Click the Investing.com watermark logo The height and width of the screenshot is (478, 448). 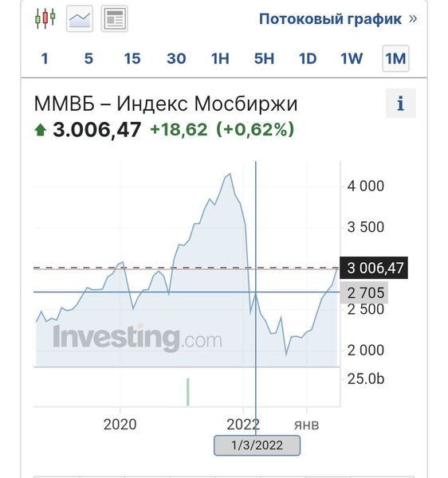pyautogui.click(x=137, y=338)
